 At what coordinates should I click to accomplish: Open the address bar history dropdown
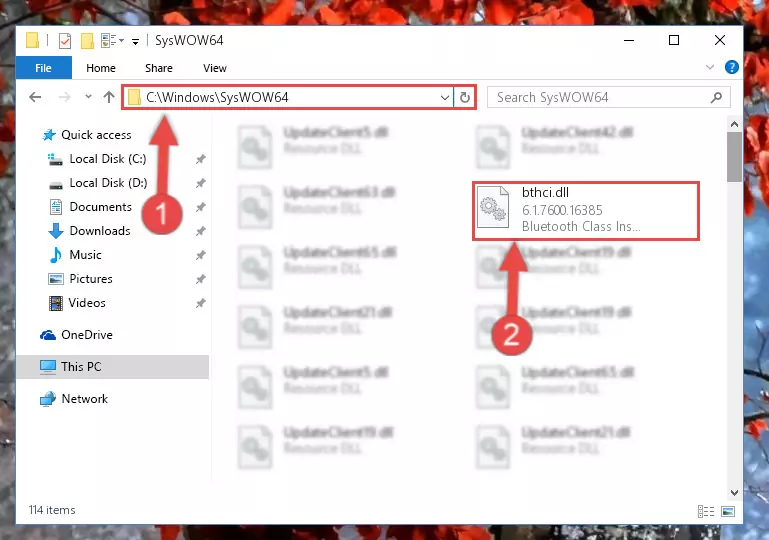tap(445, 97)
